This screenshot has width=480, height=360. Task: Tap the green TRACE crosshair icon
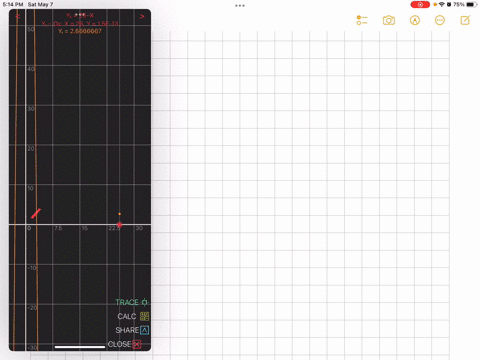pos(144,302)
